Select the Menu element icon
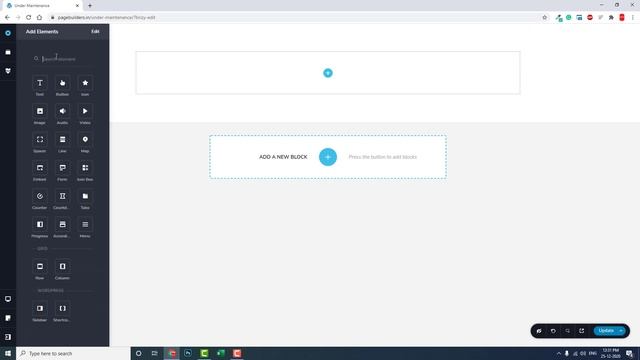Image resolution: width=640 pixels, height=360 pixels. pos(85,224)
